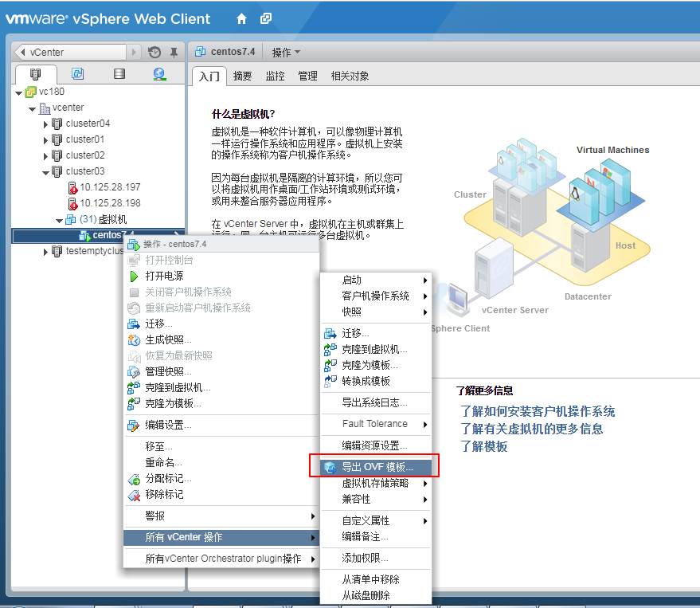Collapse the cluster03 node
This screenshot has width=700, height=608.
pos(45,172)
